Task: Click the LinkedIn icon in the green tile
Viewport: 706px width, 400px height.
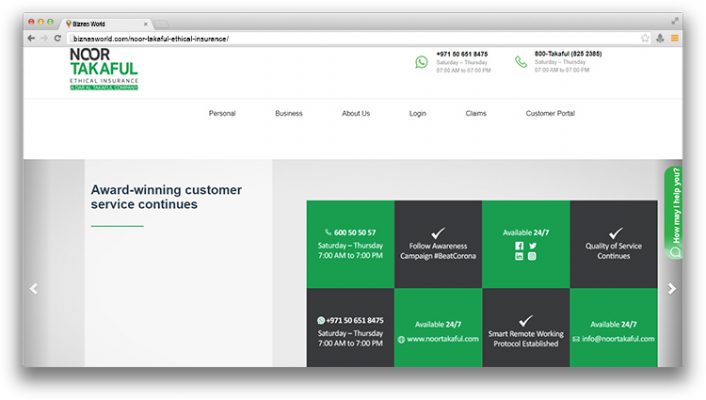Action: click(x=519, y=257)
